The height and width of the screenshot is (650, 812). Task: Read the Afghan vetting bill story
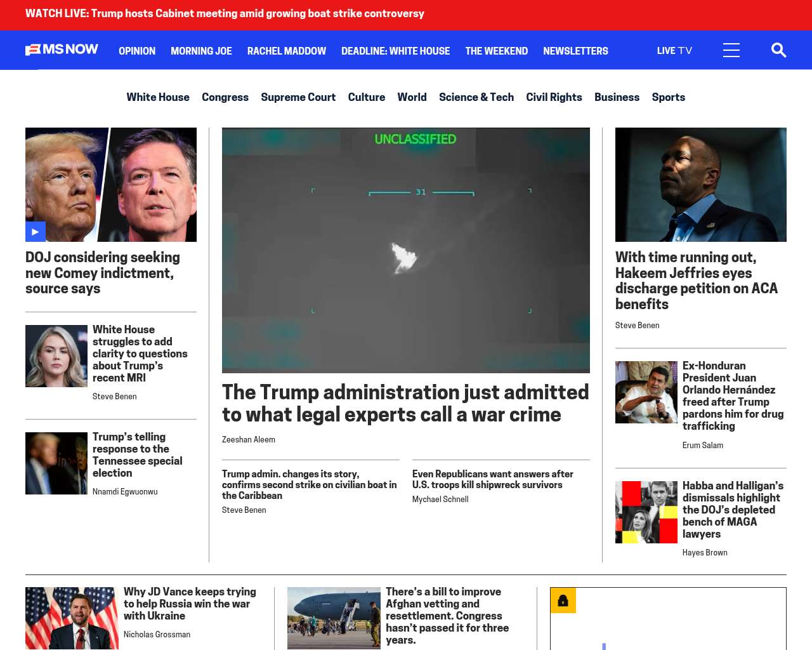click(447, 616)
